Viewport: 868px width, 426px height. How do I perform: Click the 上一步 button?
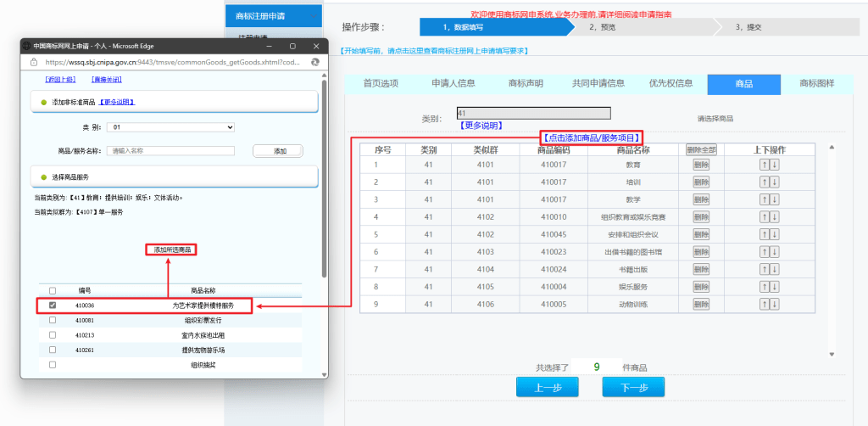pos(548,387)
